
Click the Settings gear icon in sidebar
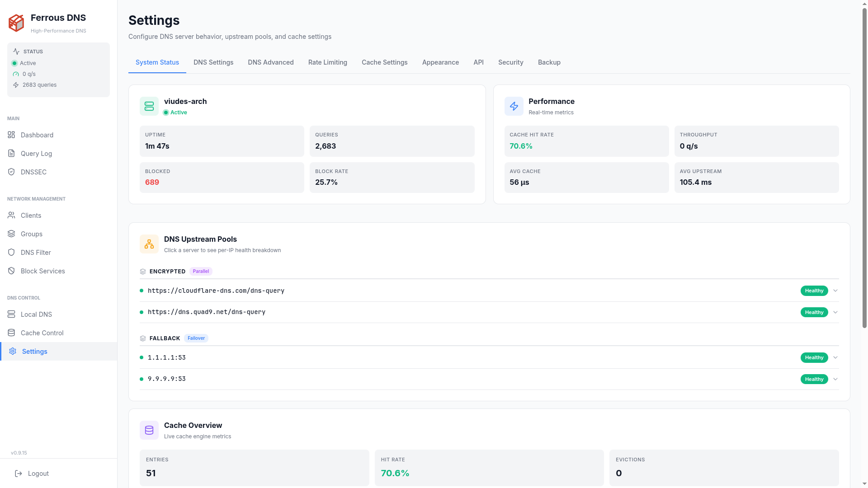click(13, 351)
